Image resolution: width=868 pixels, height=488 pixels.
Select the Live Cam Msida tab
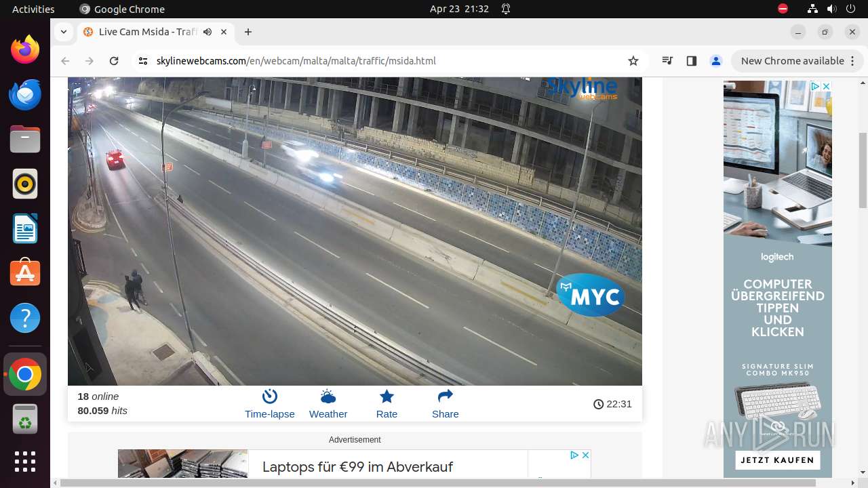pyautogui.click(x=148, y=32)
